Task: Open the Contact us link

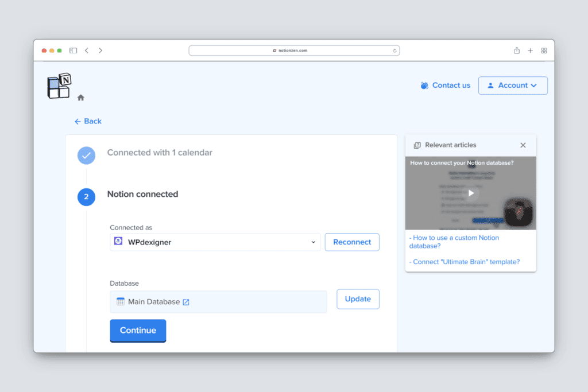Action: (x=446, y=86)
